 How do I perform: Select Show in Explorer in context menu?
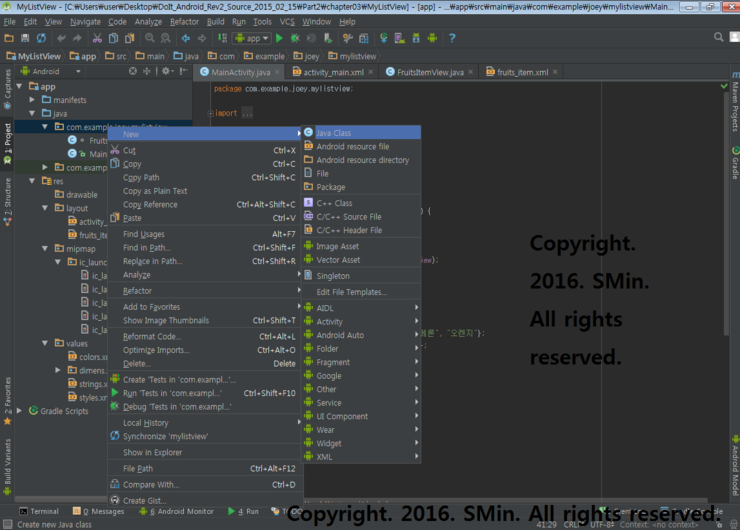(x=205, y=452)
